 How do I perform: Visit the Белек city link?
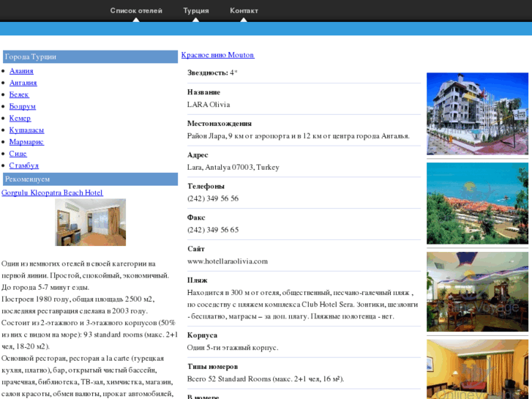pyautogui.click(x=19, y=94)
